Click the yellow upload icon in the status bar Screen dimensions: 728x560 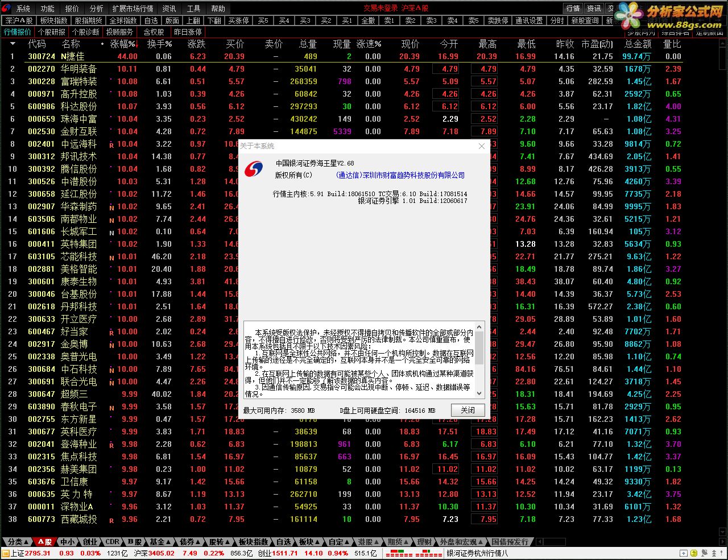[694, 553]
